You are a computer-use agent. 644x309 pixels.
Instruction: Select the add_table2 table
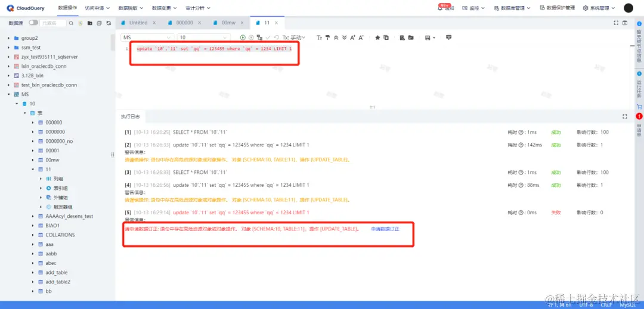tap(58, 282)
